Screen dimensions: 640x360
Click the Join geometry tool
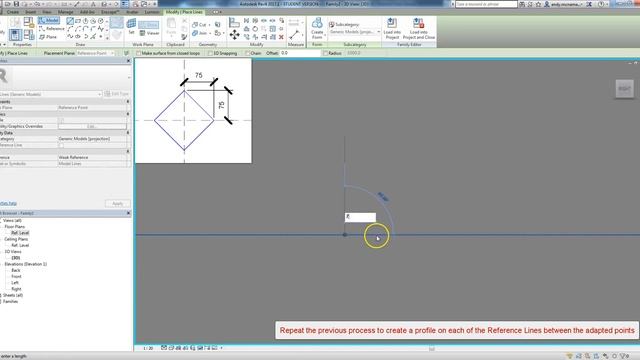pos(199,33)
